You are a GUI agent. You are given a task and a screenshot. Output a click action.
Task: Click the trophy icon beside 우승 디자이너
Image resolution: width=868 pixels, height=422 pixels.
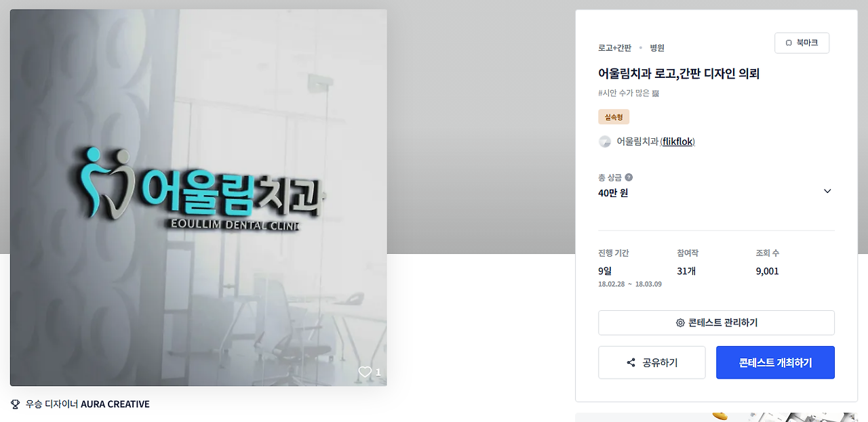point(15,404)
